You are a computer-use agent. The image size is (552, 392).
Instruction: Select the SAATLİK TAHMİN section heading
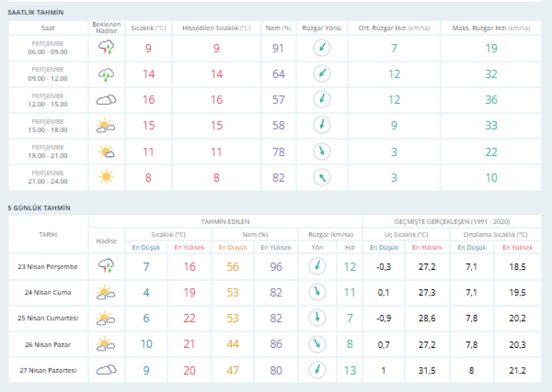(x=35, y=13)
